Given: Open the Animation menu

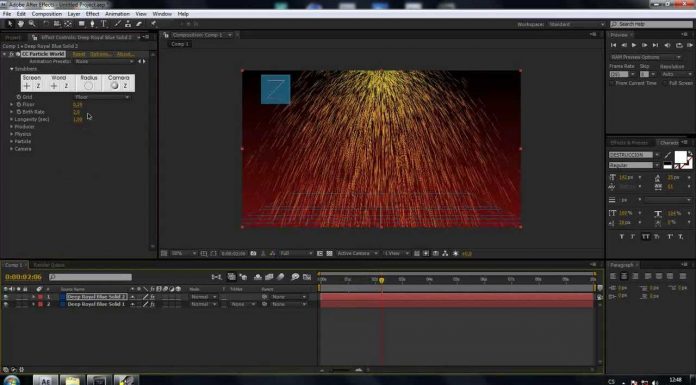Looking at the screenshot, I should (x=117, y=14).
